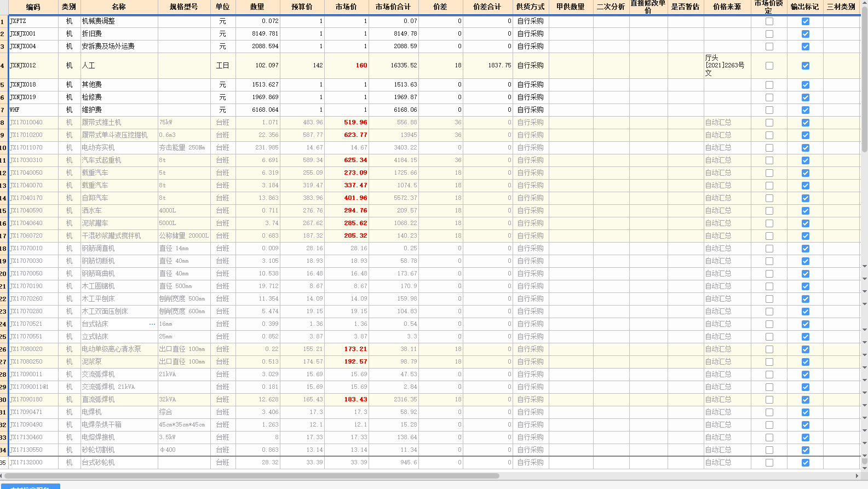Click the left arrow of the horizontal scrollbar
The width and height of the screenshot is (868, 489).
(x=2, y=476)
